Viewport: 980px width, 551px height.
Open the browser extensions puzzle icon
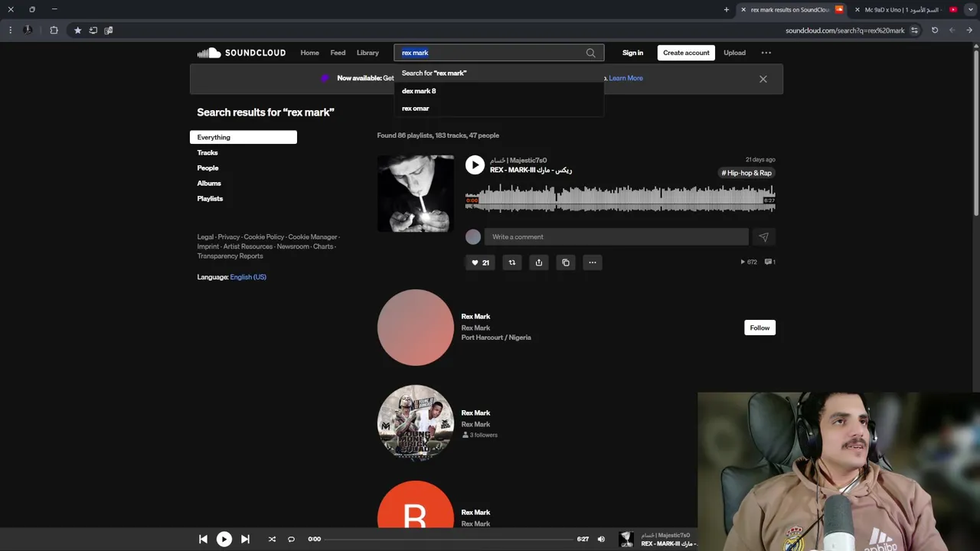click(54, 30)
